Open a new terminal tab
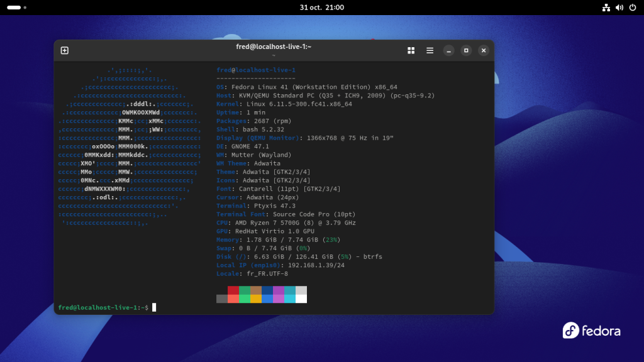The image size is (644, 362). 64,50
